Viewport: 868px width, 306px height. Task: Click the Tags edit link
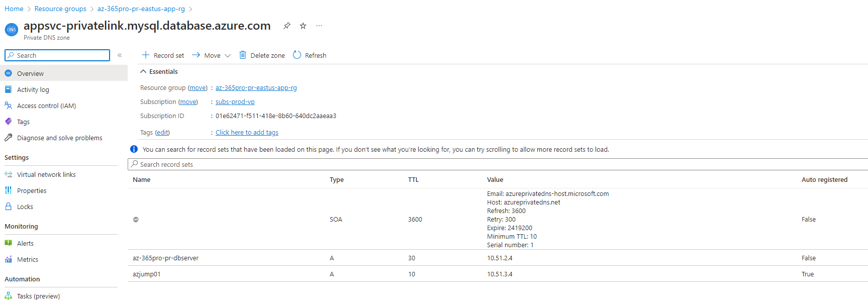[x=162, y=132]
